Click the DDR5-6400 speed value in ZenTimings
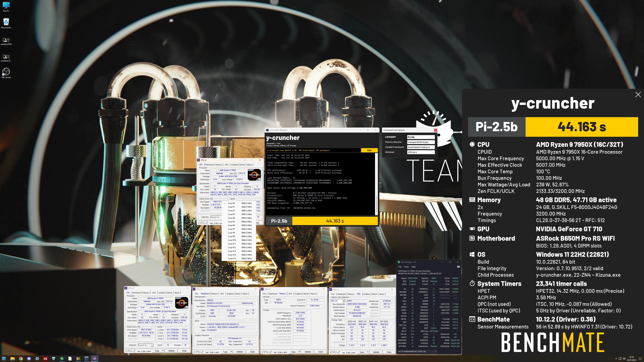Viewport: 644px width, 362px height. [x=412, y=278]
